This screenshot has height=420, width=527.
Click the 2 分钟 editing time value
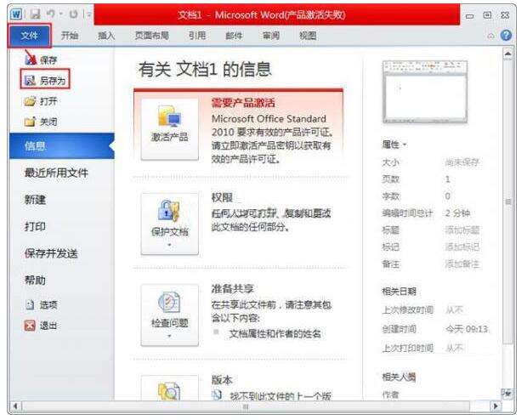[458, 213]
